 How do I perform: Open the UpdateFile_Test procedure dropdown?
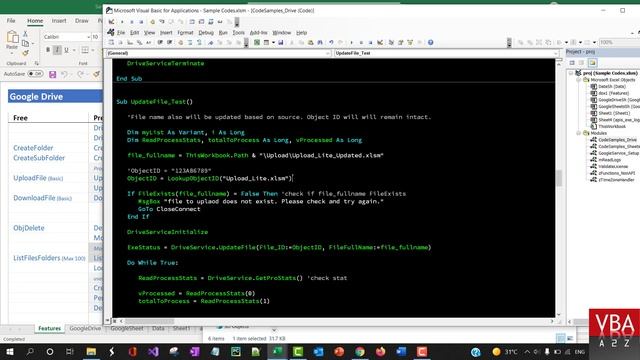[556, 53]
